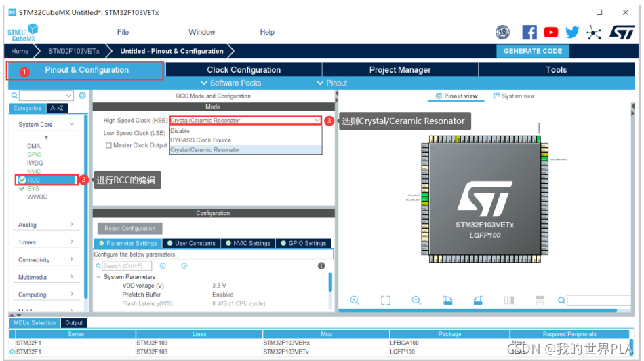
Task: Expand the Multimedia category
Action: point(71,276)
